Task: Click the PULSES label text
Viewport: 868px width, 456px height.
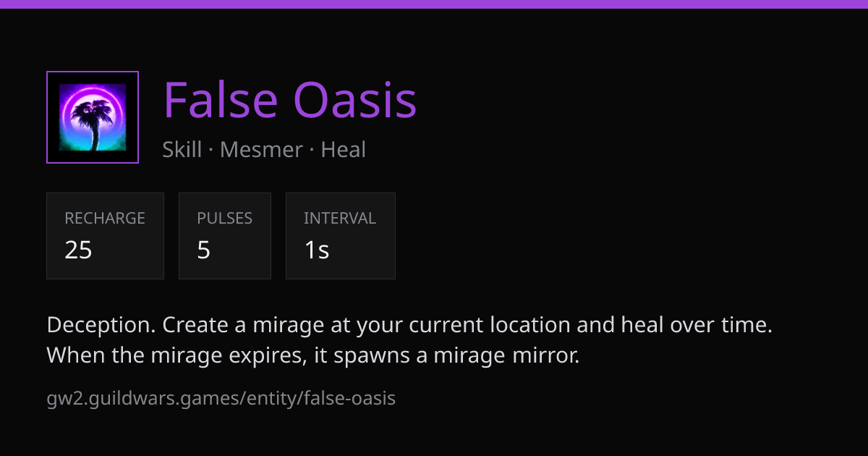Action: click(225, 218)
